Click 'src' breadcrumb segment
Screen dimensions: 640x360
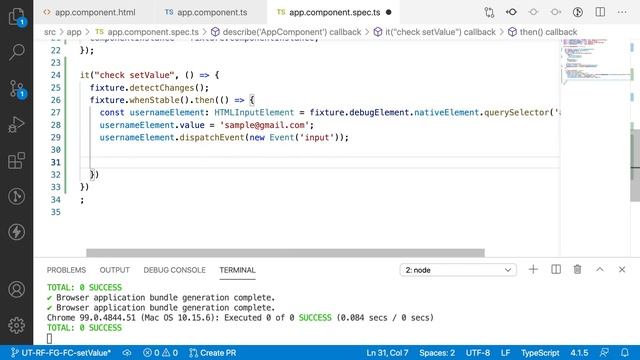[50, 32]
